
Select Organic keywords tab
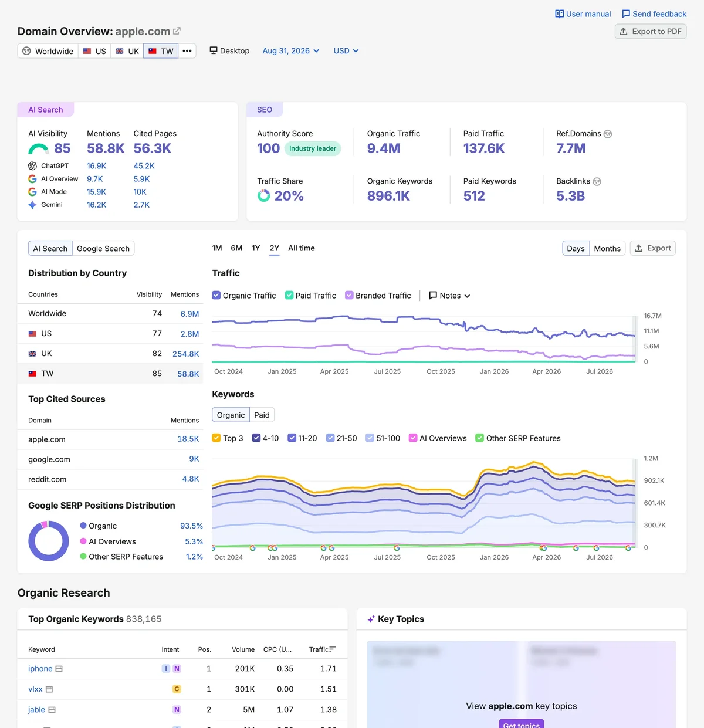click(231, 415)
